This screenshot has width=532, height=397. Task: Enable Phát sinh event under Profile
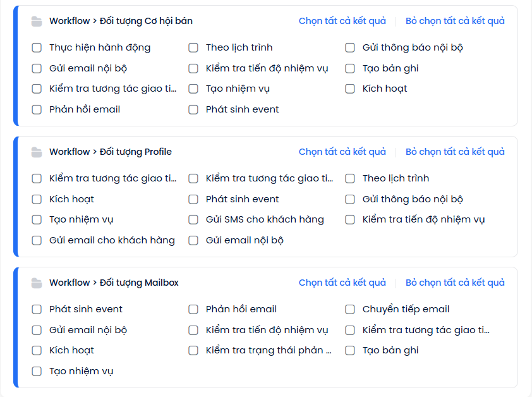coord(193,199)
